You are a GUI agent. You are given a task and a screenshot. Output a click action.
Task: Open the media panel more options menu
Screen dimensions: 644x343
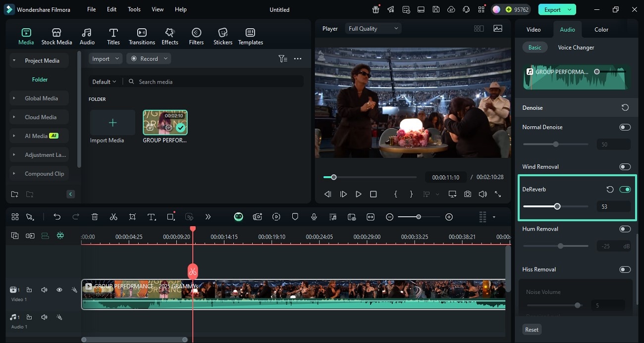click(x=298, y=58)
